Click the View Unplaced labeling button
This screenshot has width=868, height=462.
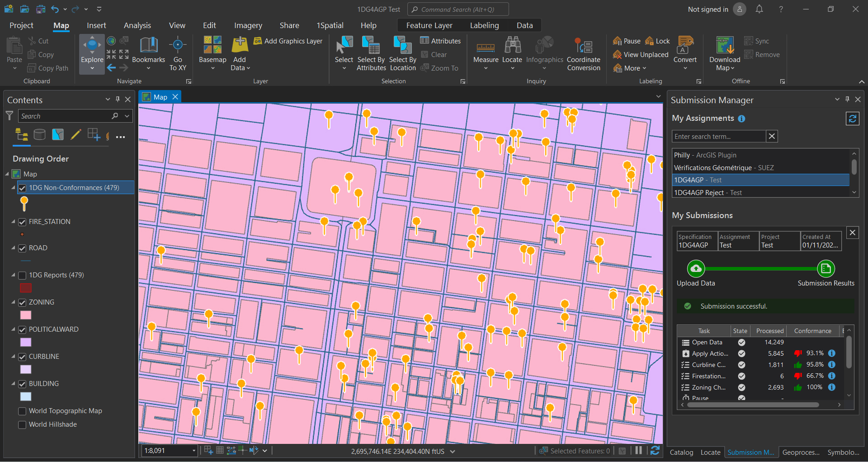(x=641, y=55)
